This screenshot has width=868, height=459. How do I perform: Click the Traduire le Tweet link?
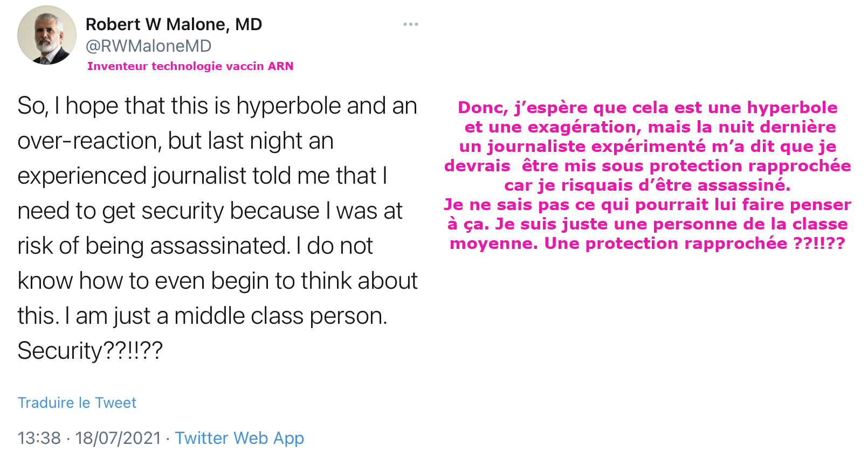[x=77, y=402]
